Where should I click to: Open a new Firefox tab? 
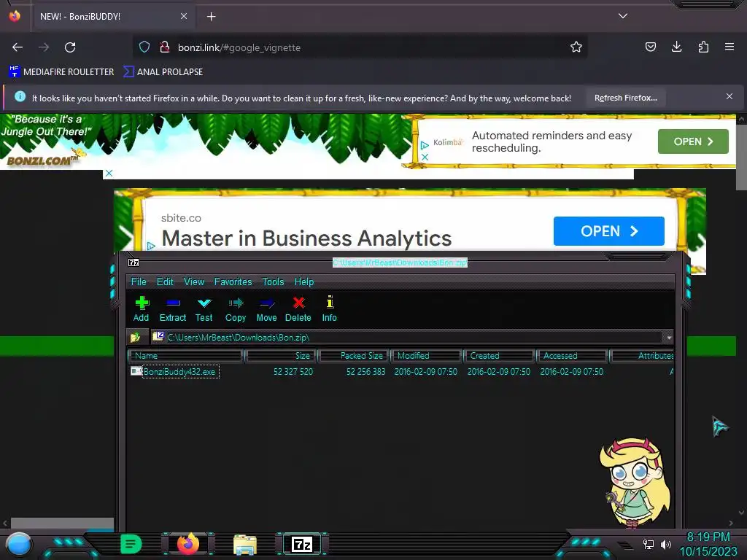coord(211,17)
